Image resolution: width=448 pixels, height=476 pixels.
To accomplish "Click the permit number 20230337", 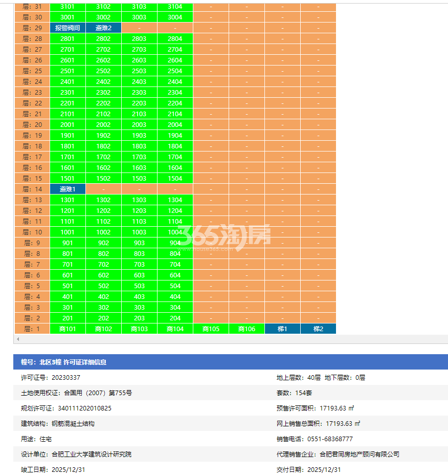I will click(66, 378).
